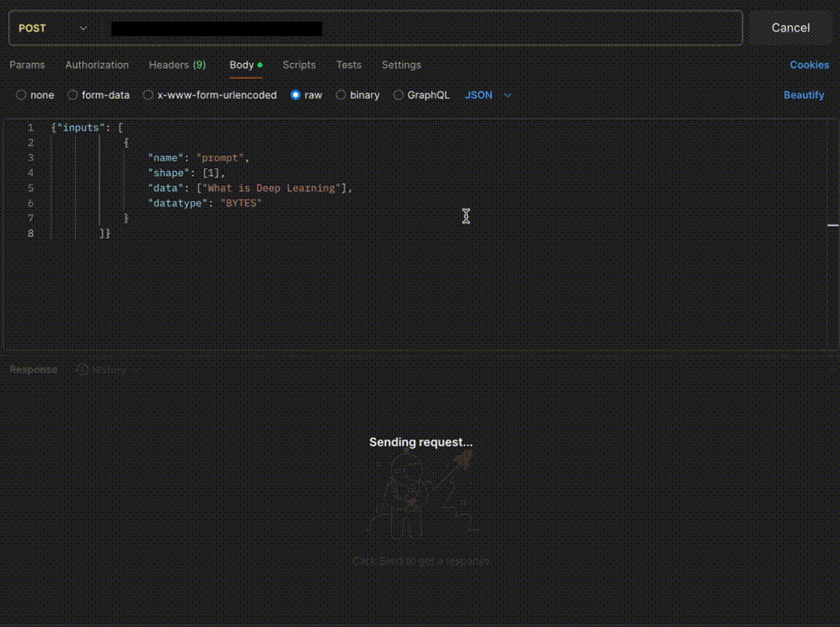The height and width of the screenshot is (627, 840).
Task: Select the form-data body type
Action: 99,95
